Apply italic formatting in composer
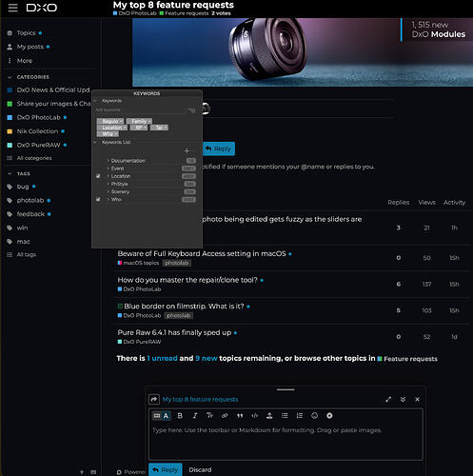473x476 pixels. pyautogui.click(x=195, y=416)
